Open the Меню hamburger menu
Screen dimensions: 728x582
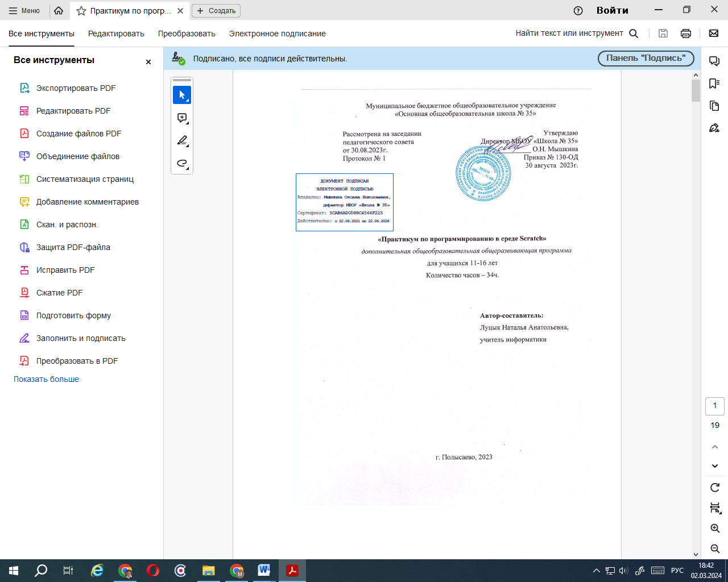click(24, 10)
